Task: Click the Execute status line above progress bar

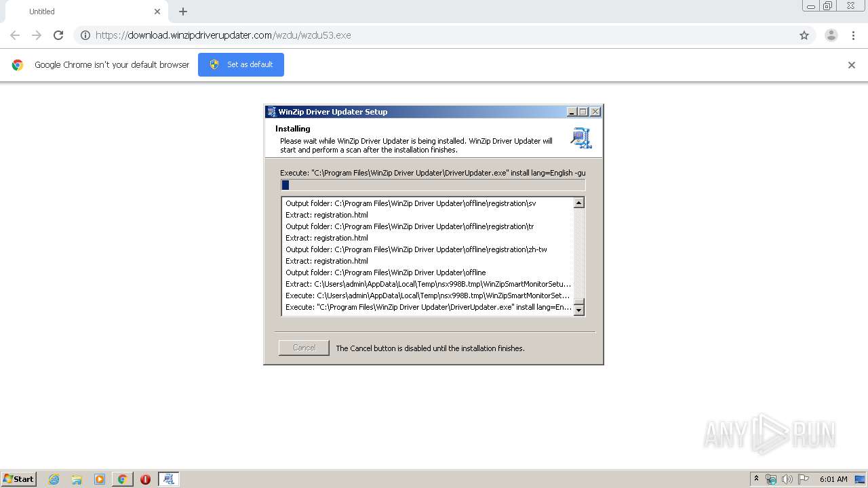Action: [x=433, y=173]
